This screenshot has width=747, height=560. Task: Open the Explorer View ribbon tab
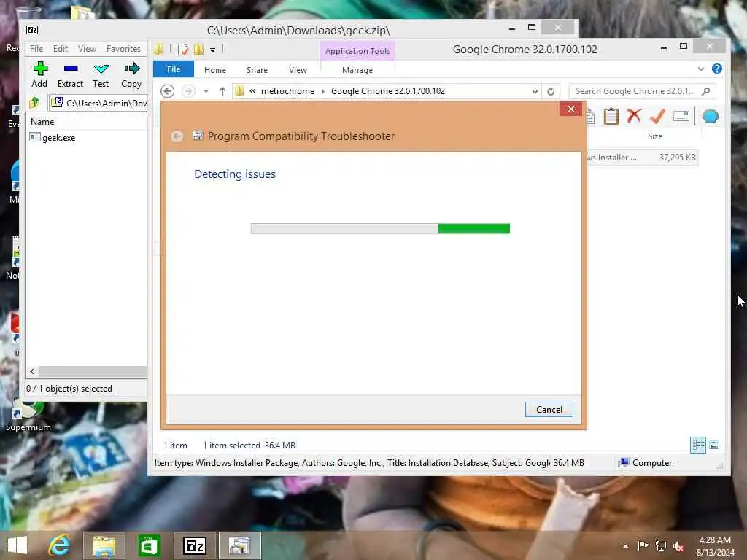298,70
